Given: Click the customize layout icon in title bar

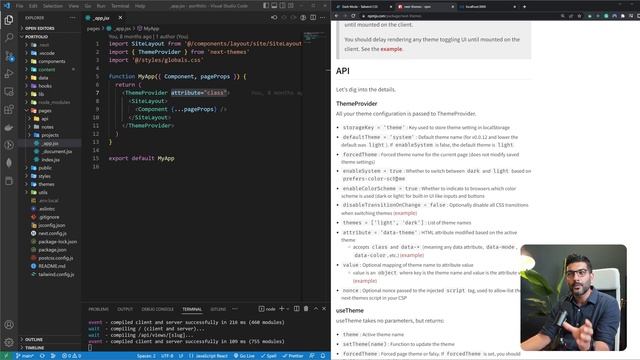Looking at the screenshot, I should pyautogui.click(x=291, y=6).
